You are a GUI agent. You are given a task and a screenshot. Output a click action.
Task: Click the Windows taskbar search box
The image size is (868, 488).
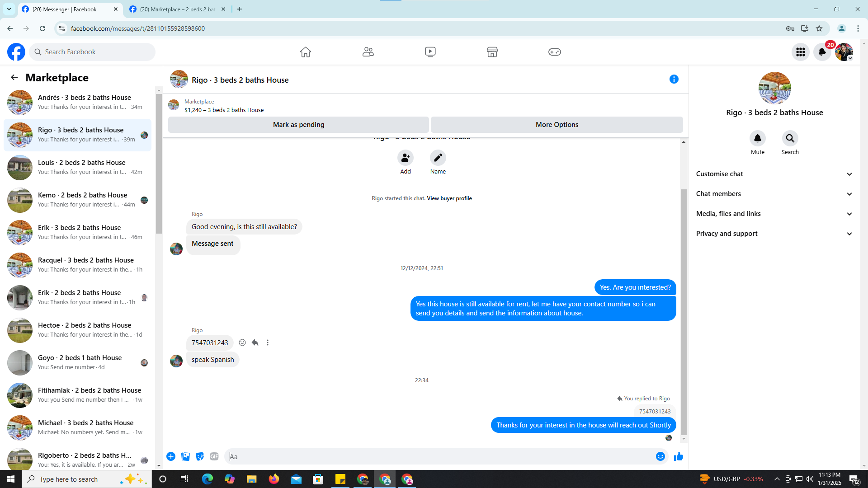pyautogui.click(x=87, y=479)
